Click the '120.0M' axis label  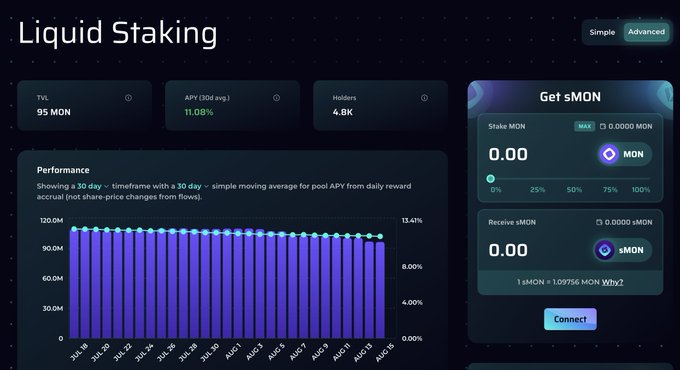coord(52,220)
